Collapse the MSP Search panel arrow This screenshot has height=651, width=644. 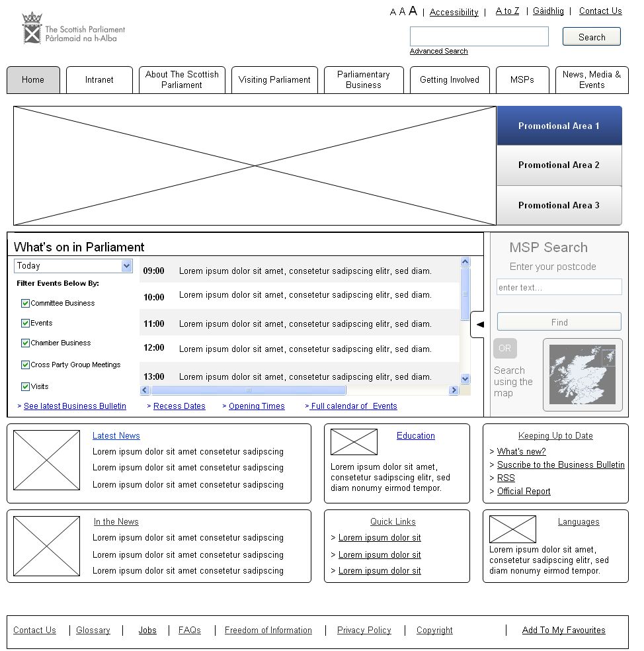click(479, 324)
